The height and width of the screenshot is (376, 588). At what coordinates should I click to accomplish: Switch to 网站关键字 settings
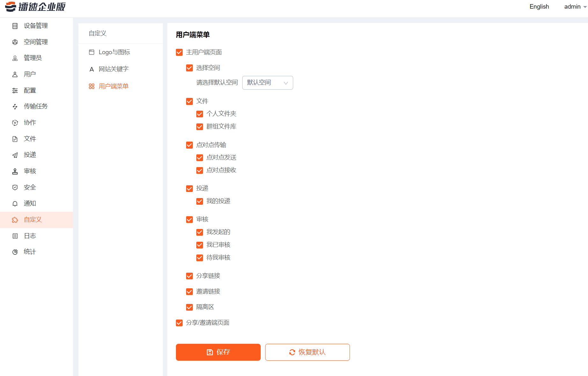point(120,69)
